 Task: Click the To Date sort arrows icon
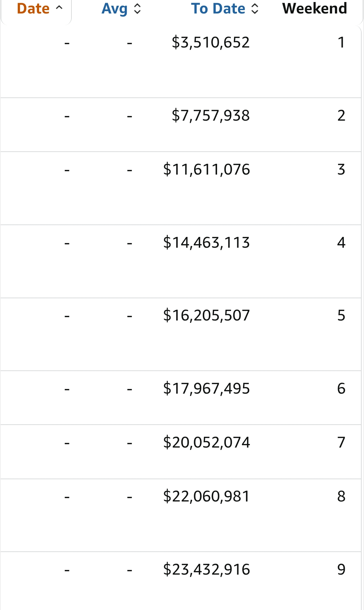[x=255, y=9]
